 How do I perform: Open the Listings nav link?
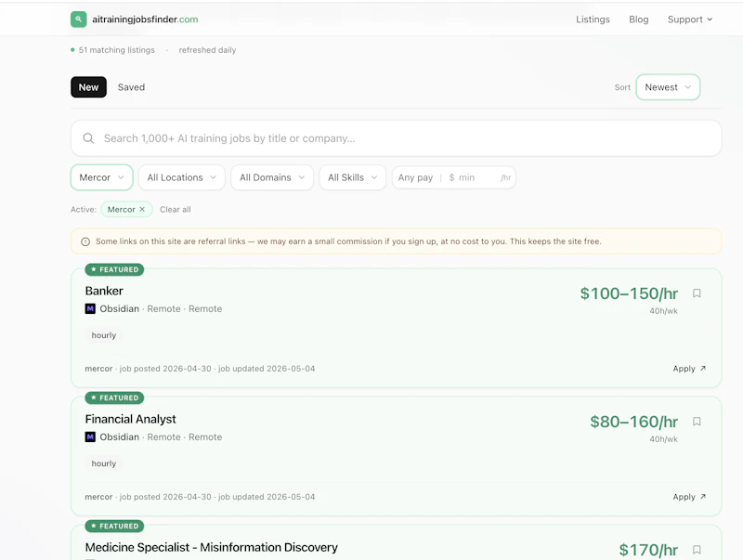pyautogui.click(x=593, y=20)
